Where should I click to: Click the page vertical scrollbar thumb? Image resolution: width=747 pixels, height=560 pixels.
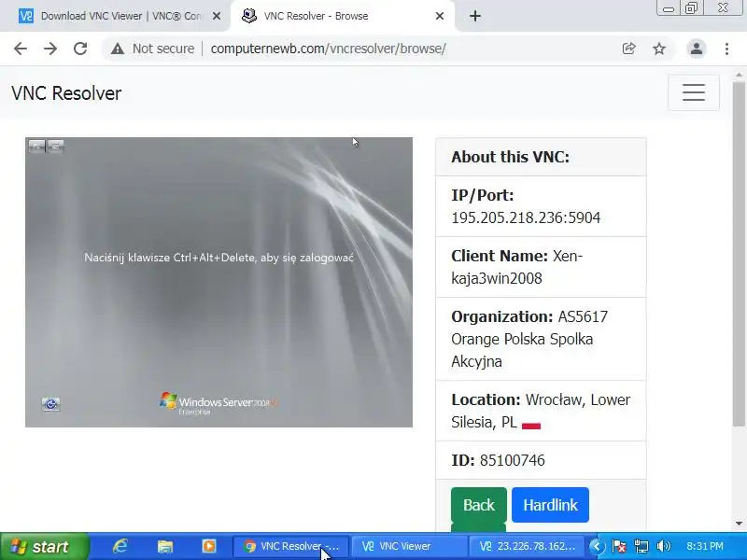tap(739, 255)
